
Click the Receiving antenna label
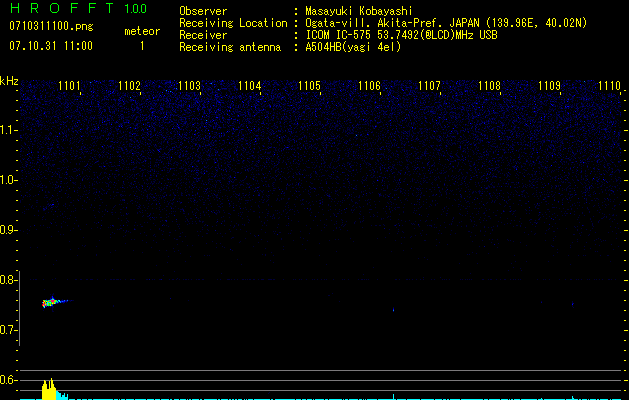tap(230, 47)
